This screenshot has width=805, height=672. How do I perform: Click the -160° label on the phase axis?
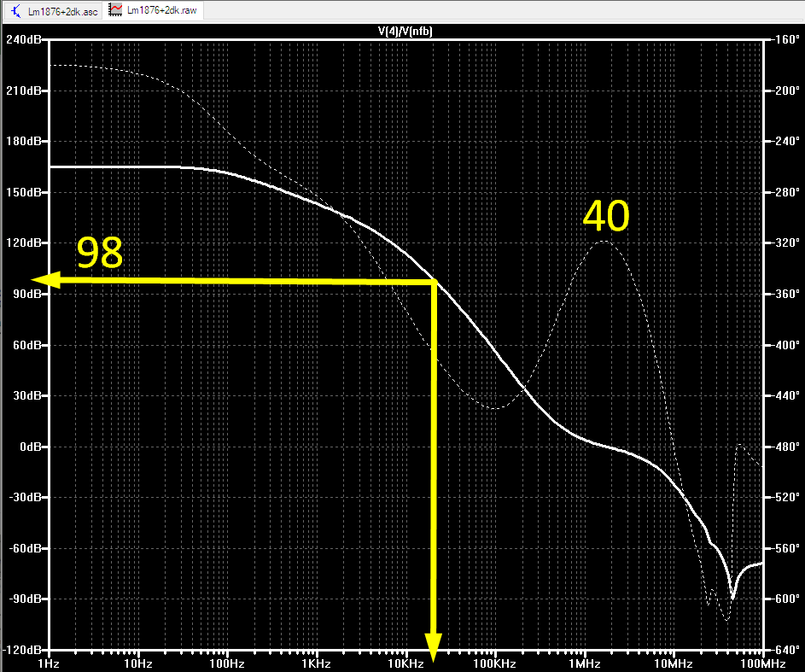click(x=785, y=39)
